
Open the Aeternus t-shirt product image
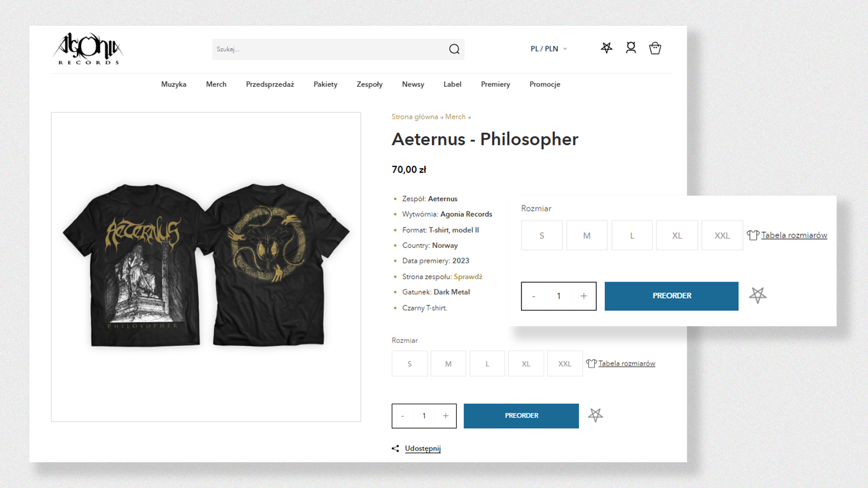tap(206, 267)
